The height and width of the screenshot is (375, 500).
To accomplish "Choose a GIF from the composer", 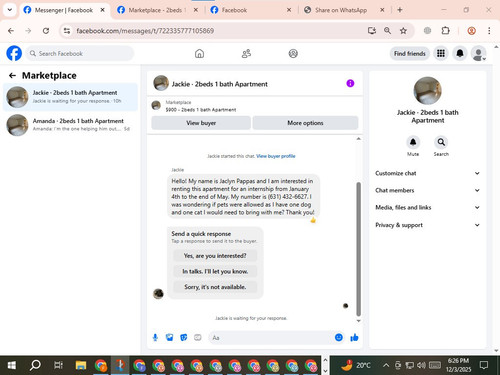I will click(198, 338).
